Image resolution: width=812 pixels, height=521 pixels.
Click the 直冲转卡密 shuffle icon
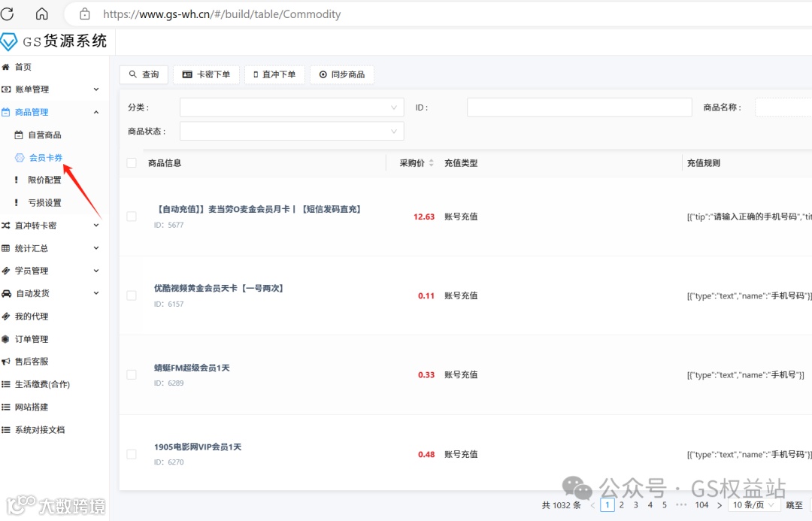tap(6, 226)
